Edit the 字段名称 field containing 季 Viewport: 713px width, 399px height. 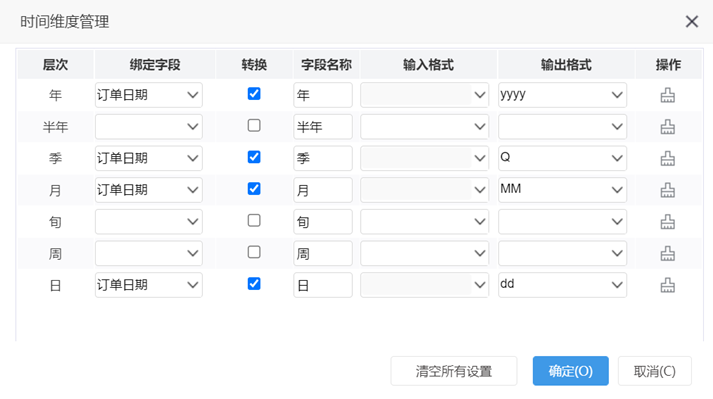pyautogui.click(x=323, y=158)
